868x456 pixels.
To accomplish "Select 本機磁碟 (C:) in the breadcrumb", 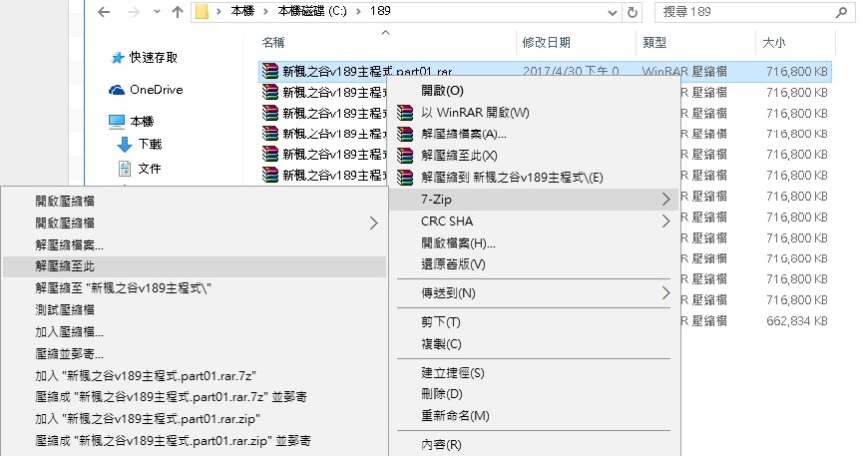I will click(311, 11).
